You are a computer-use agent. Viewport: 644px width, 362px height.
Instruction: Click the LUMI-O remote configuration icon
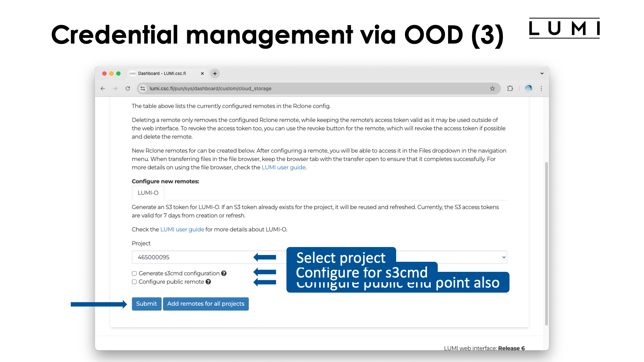point(148,193)
